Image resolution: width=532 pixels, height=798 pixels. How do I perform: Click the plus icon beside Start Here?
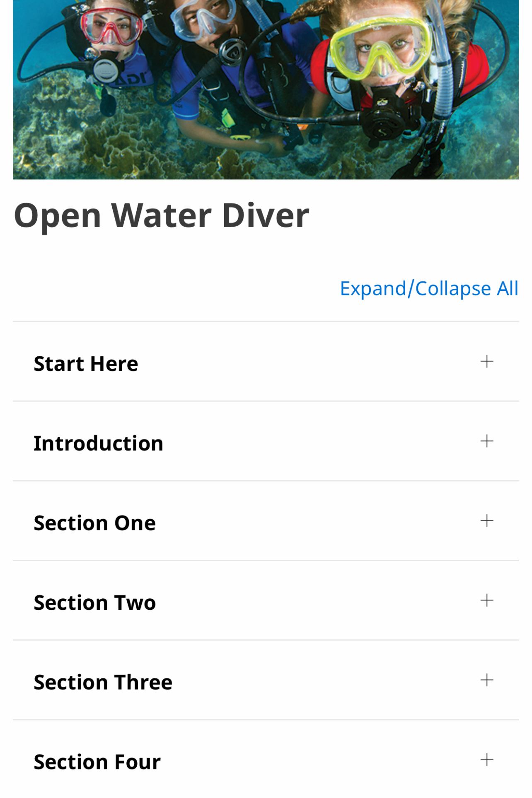pos(487,361)
